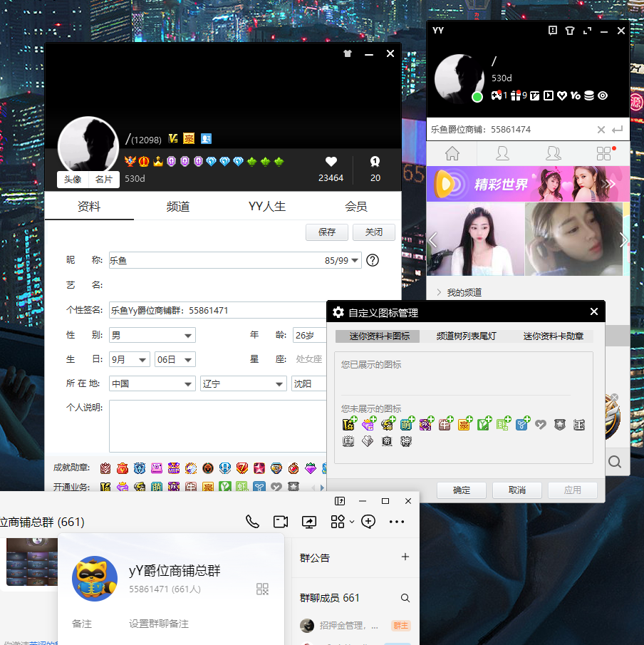
Task: Click 确定 in icon management dialog
Action: [462, 490]
